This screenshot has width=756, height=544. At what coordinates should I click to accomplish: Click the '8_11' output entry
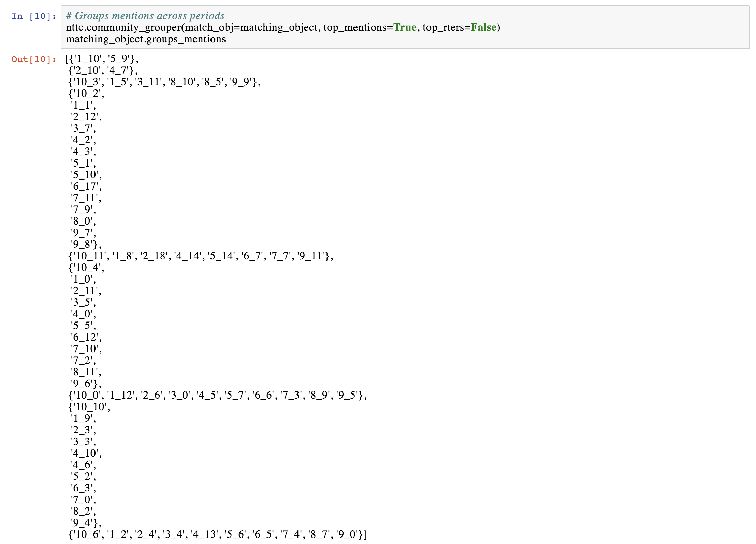pos(86,372)
